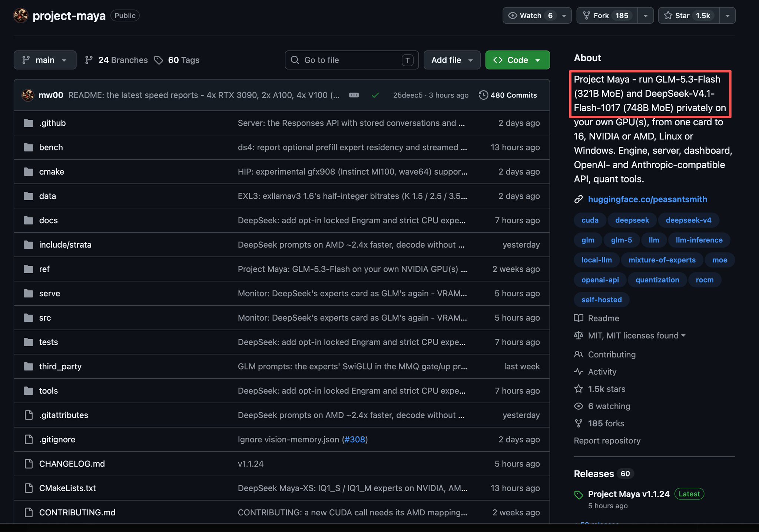The width and height of the screenshot is (759, 532).
Task: Open the include/strata folder
Action: click(65, 245)
